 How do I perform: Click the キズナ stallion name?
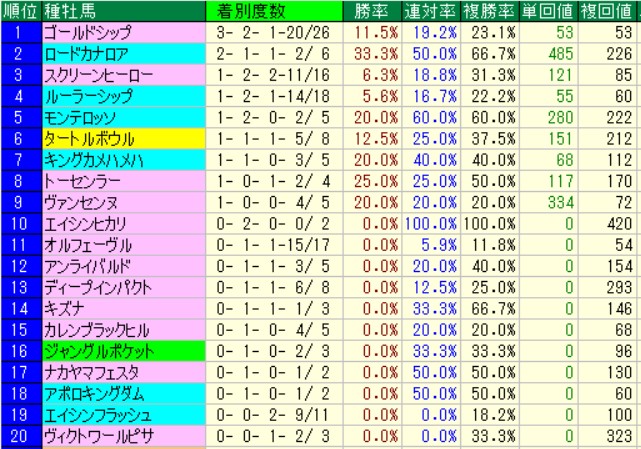[123, 309]
